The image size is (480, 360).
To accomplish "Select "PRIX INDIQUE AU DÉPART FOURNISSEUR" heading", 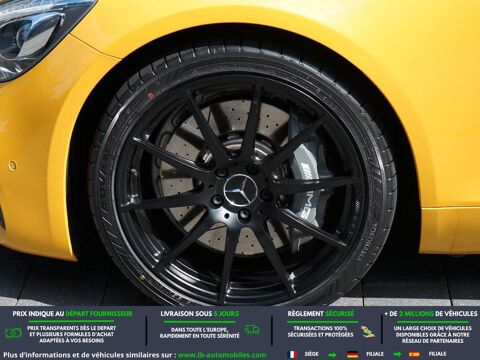I will click(72, 314).
